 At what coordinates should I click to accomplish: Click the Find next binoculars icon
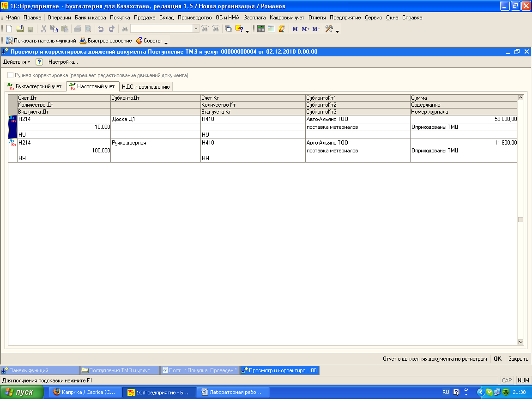(x=205, y=29)
